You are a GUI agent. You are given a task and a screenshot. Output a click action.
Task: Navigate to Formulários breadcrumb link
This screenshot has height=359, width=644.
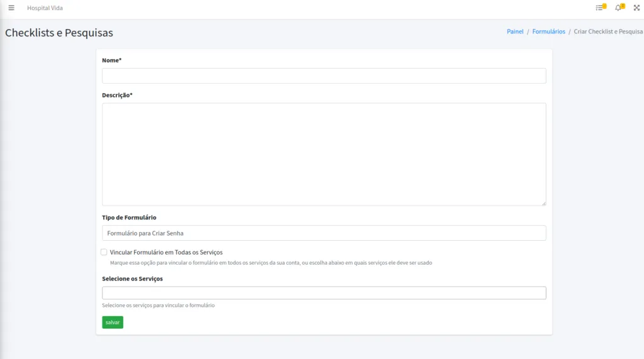(x=548, y=31)
